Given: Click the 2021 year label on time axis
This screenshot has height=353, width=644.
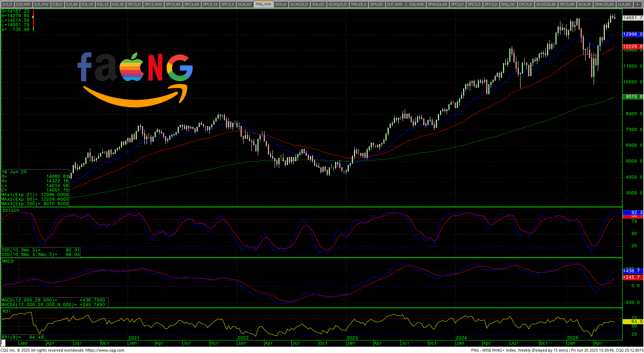Looking at the screenshot, I should tap(134, 338).
